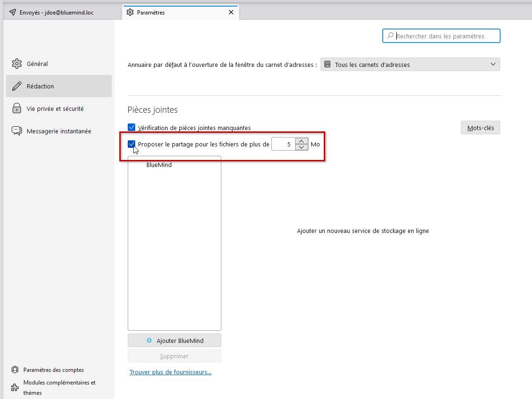The image size is (532, 399).
Task: Click the paper plane icon on Envoyés tab
Action: click(x=13, y=13)
